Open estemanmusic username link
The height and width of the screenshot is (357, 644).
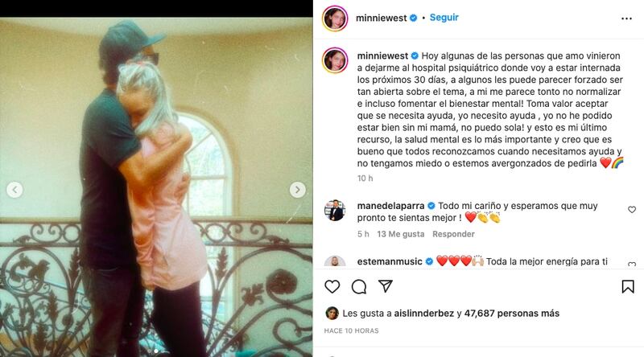click(x=390, y=261)
